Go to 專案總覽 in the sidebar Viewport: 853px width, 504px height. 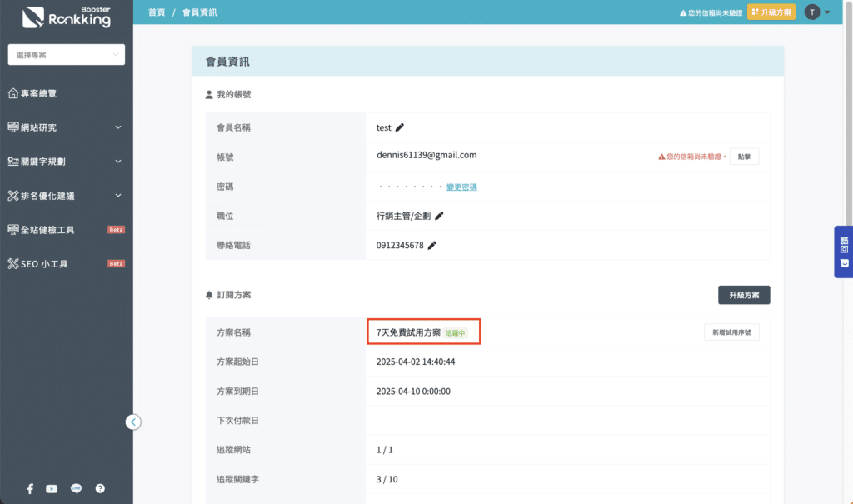38,93
